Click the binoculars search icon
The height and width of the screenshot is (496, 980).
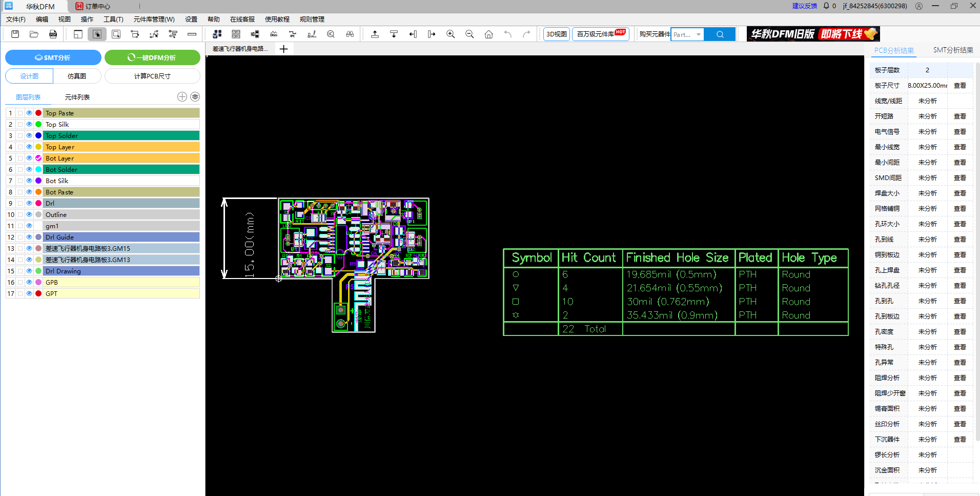350,34
